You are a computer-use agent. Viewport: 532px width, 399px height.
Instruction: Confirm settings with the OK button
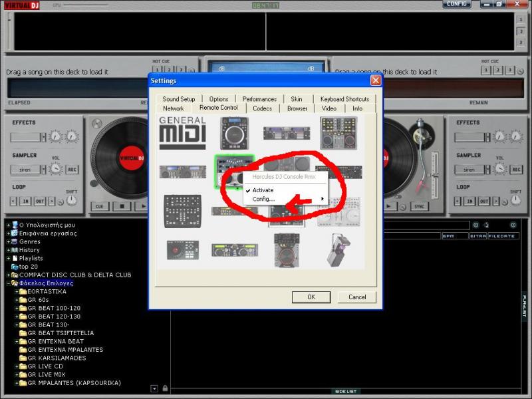(311, 297)
